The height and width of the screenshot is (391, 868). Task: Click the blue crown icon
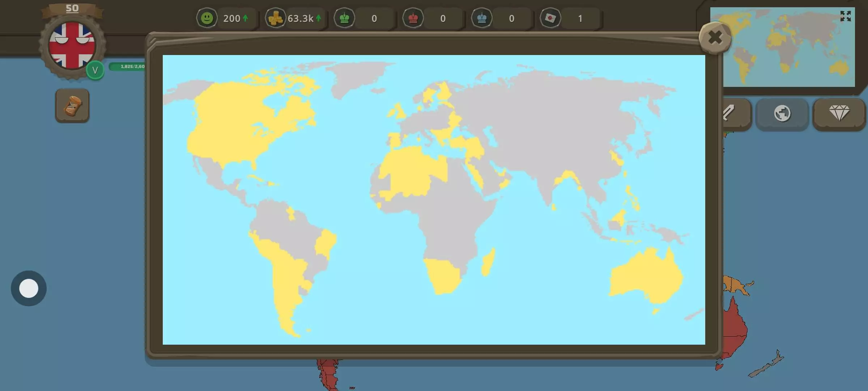click(482, 18)
